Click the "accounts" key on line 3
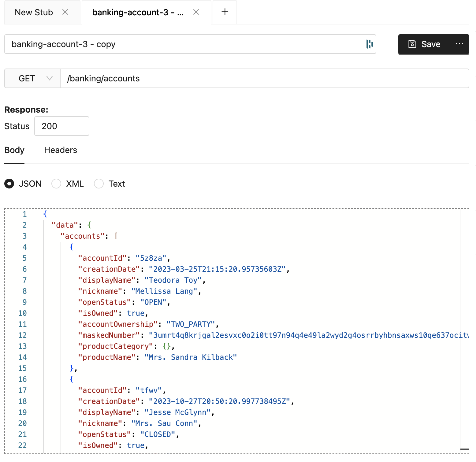The width and height of the screenshot is (476, 462). [83, 236]
